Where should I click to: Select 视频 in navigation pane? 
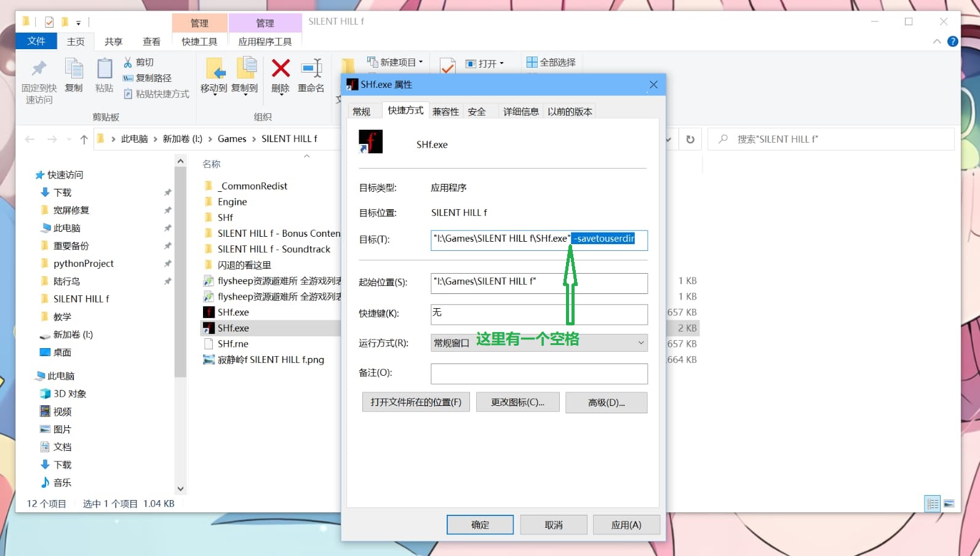[62, 411]
